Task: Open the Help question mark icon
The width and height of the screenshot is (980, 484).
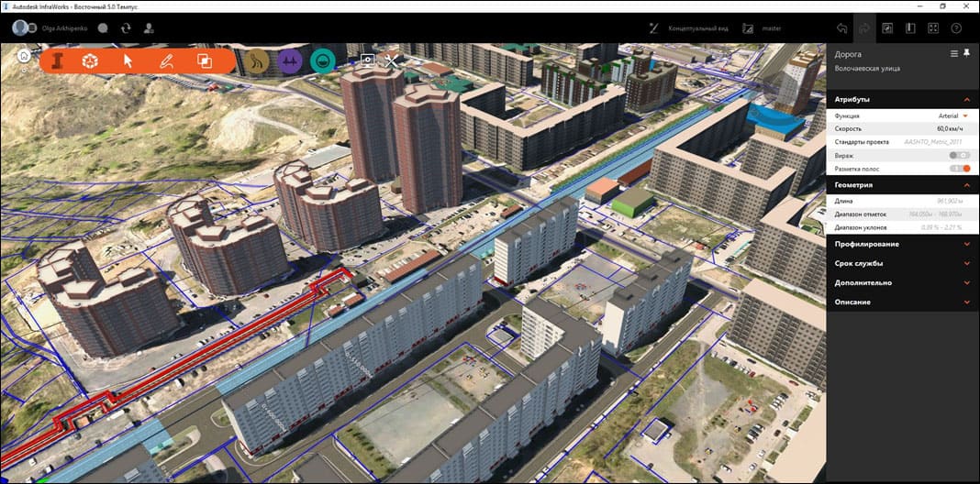Action: point(956,28)
